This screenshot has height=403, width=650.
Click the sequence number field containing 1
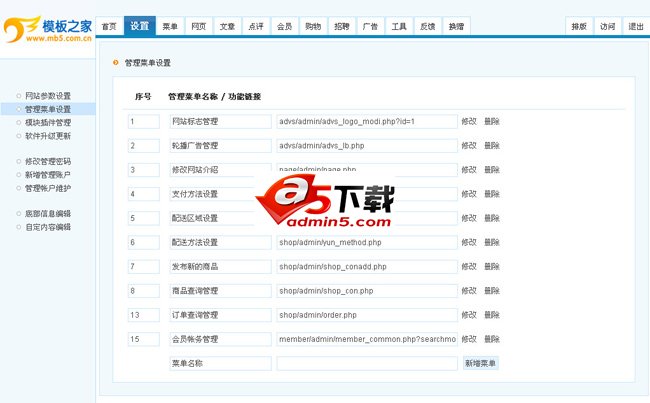click(143, 121)
